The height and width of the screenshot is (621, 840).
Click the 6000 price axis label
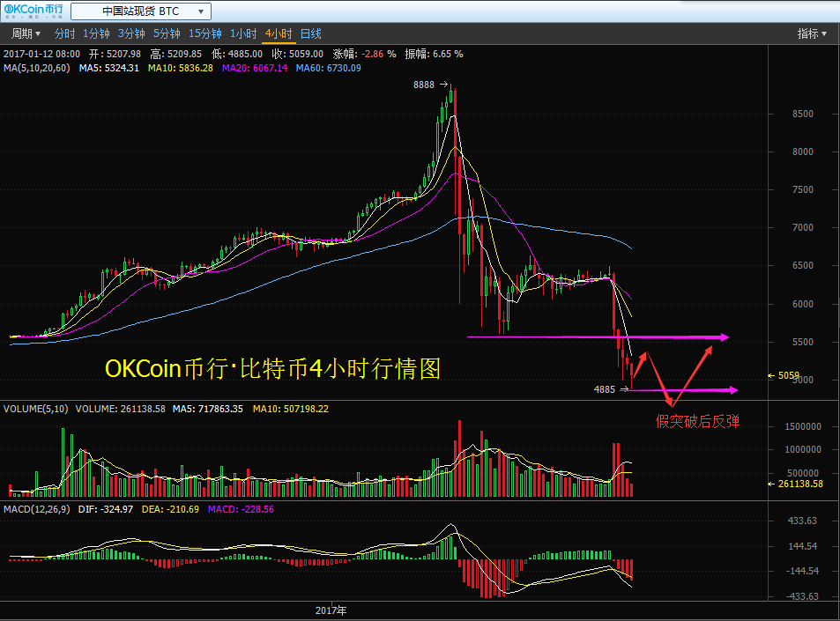point(802,304)
